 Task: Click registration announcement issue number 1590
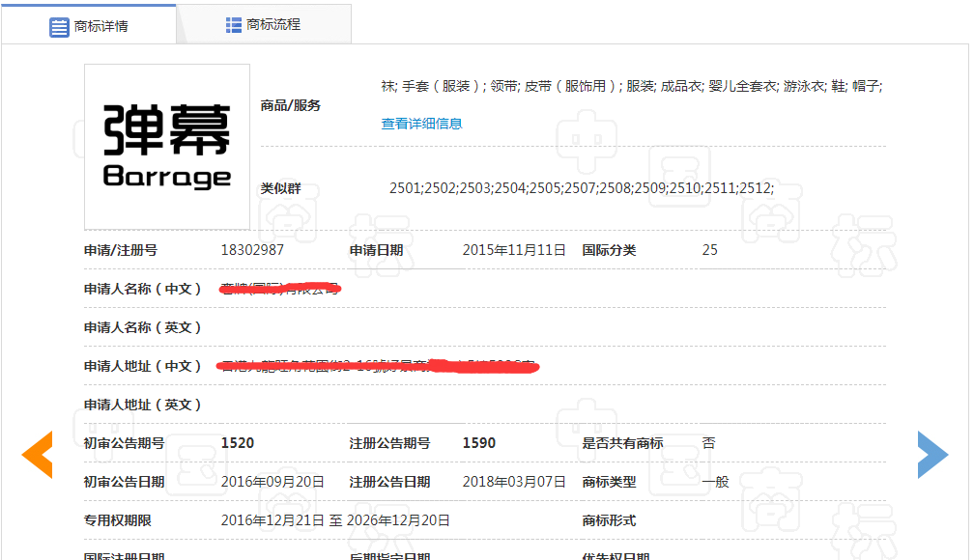pyautogui.click(x=479, y=443)
